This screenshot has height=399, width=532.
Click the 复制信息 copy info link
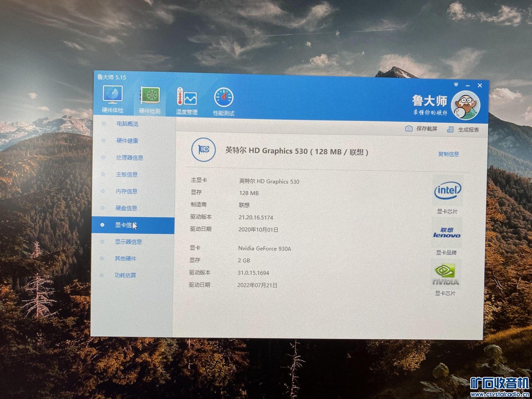[x=449, y=154]
